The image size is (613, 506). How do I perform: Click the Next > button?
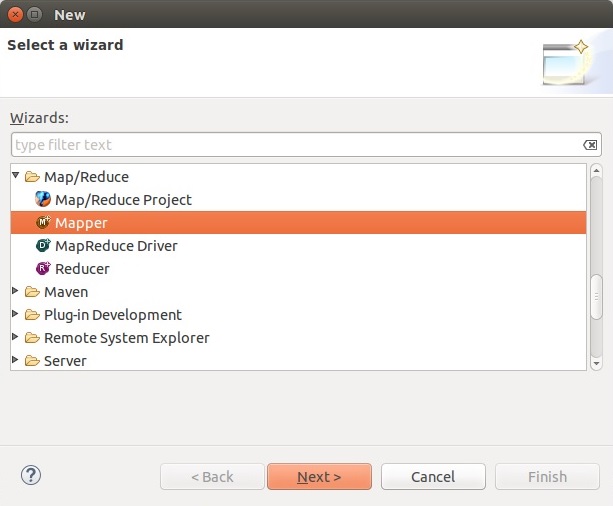click(319, 477)
